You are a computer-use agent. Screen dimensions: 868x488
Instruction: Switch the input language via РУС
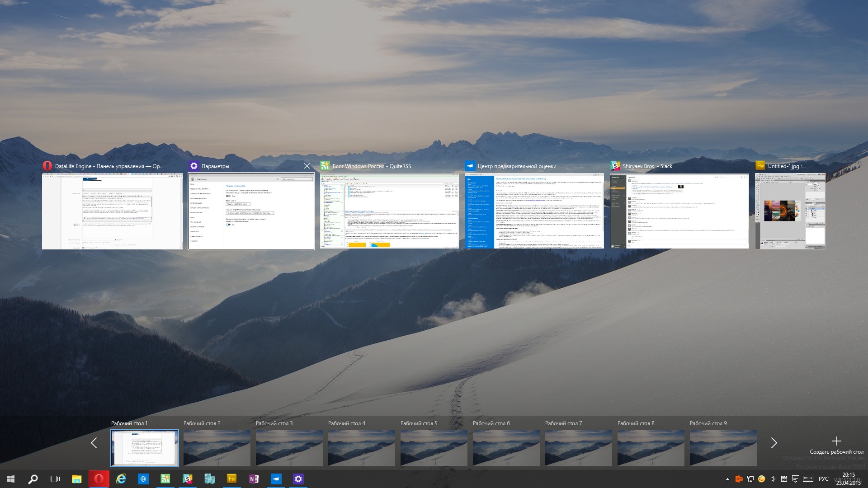pyautogui.click(x=824, y=479)
